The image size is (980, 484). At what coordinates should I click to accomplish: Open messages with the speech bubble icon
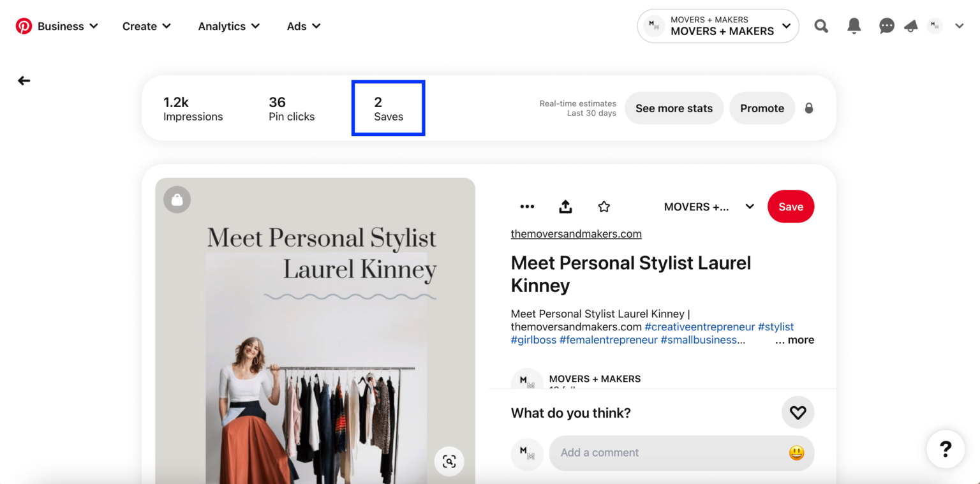pos(886,26)
